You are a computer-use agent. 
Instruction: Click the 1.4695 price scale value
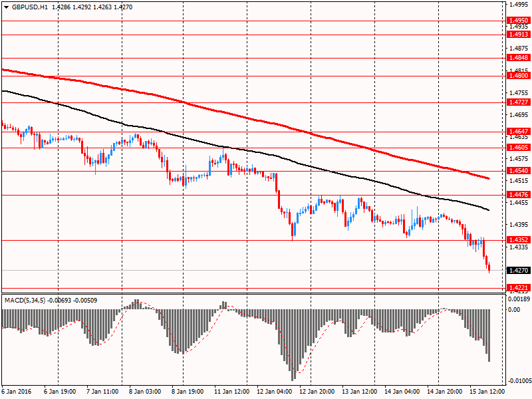point(519,114)
